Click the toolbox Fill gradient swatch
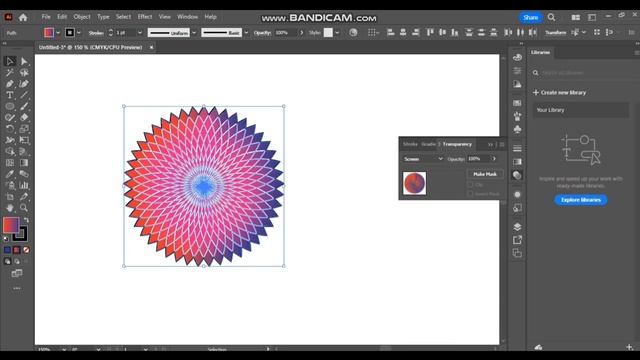640x360 pixels. pos(11,225)
